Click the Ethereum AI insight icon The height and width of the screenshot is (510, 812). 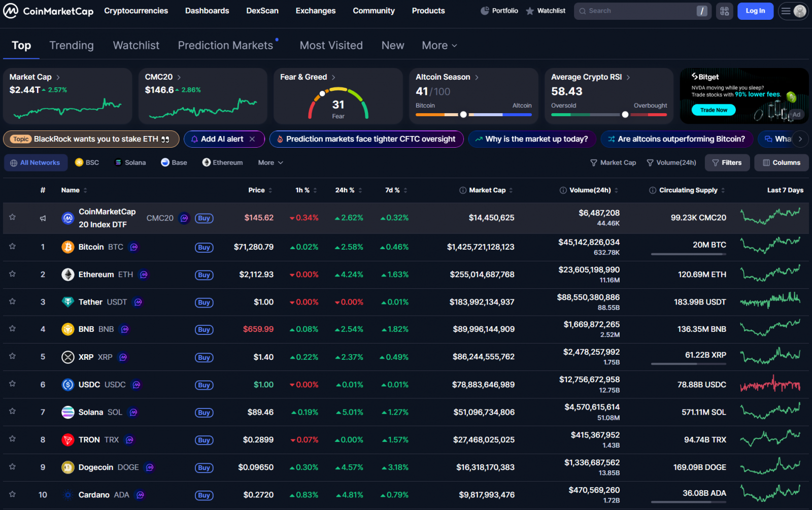pyautogui.click(x=144, y=275)
